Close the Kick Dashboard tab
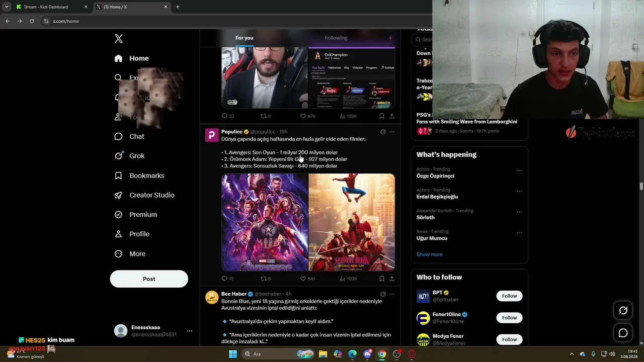The width and height of the screenshot is (644, 362). point(86,7)
